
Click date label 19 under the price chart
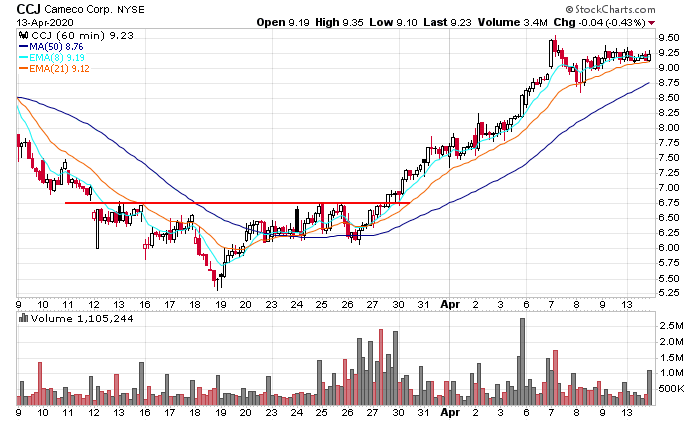click(x=221, y=305)
